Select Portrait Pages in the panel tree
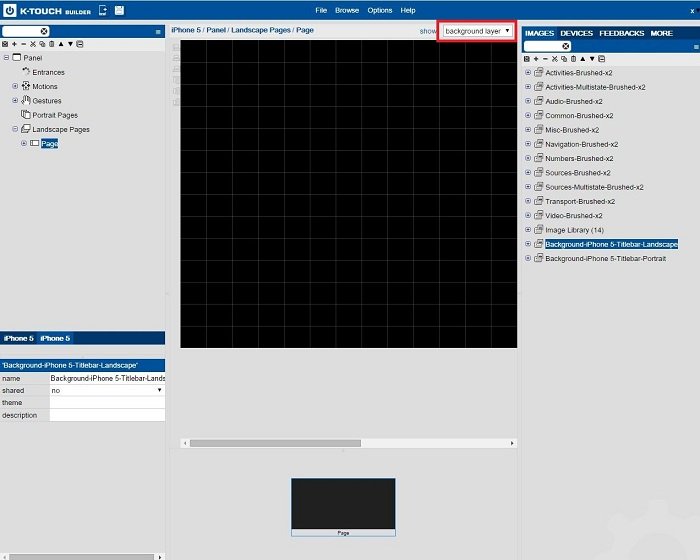 click(x=55, y=115)
